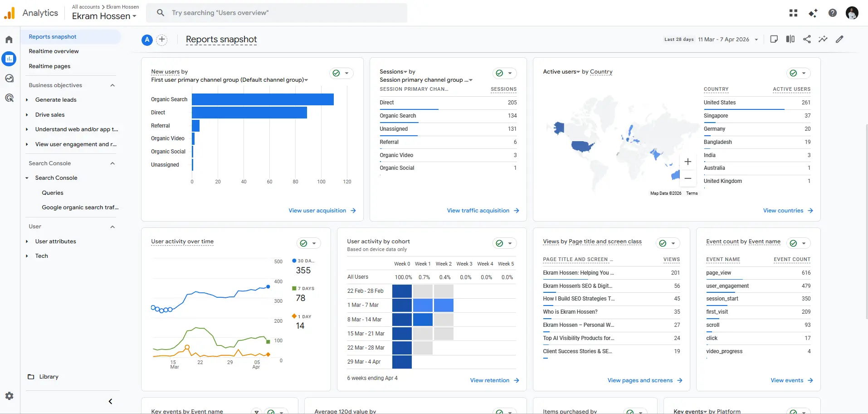Click data status check on Sessions card

[499, 73]
